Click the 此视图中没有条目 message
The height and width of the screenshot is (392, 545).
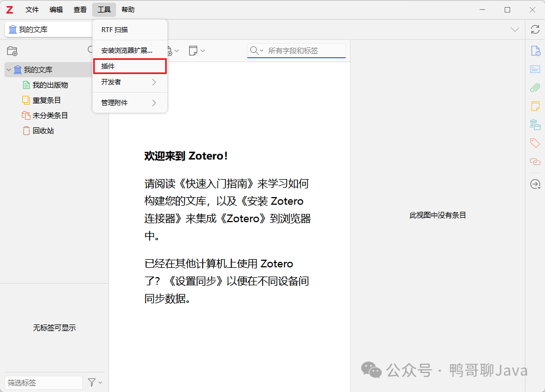(x=438, y=215)
